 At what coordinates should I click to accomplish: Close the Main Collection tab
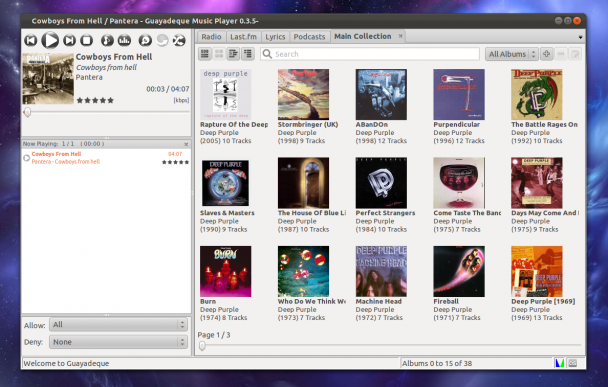[x=400, y=36]
